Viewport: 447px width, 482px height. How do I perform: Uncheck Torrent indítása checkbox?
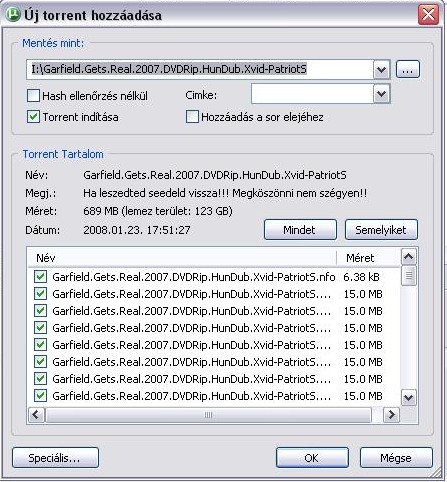coord(33,117)
